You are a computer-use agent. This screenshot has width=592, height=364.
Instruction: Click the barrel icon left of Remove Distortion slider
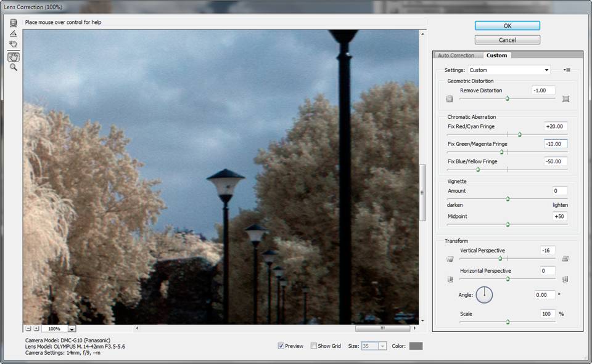(x=450, y=99)
